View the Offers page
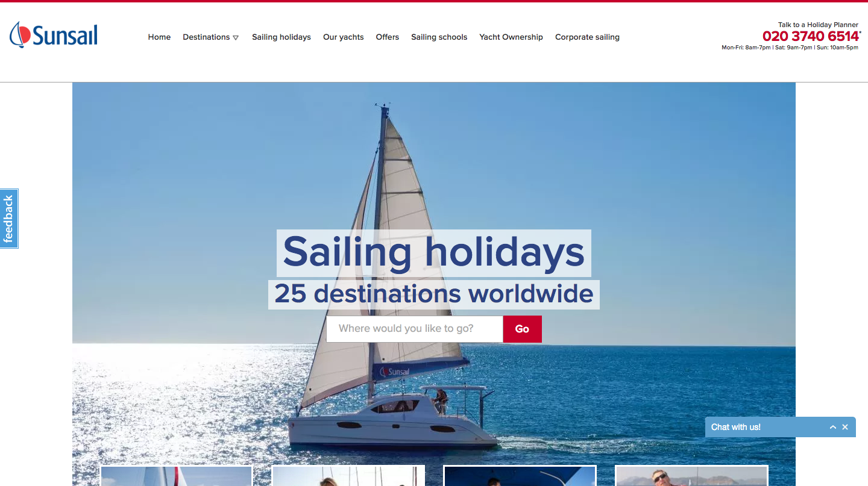 coord(388,37)
